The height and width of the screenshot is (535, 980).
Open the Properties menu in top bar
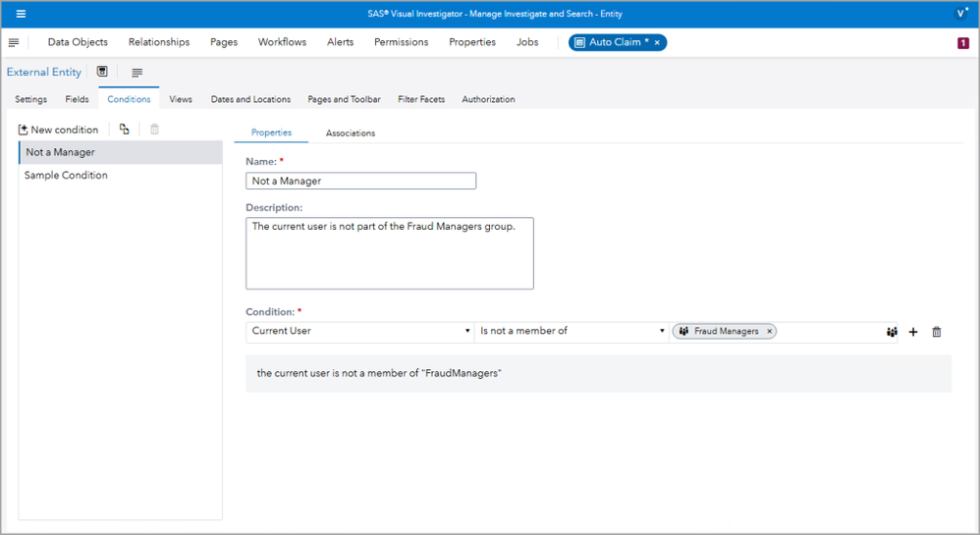tap(472, 42)
